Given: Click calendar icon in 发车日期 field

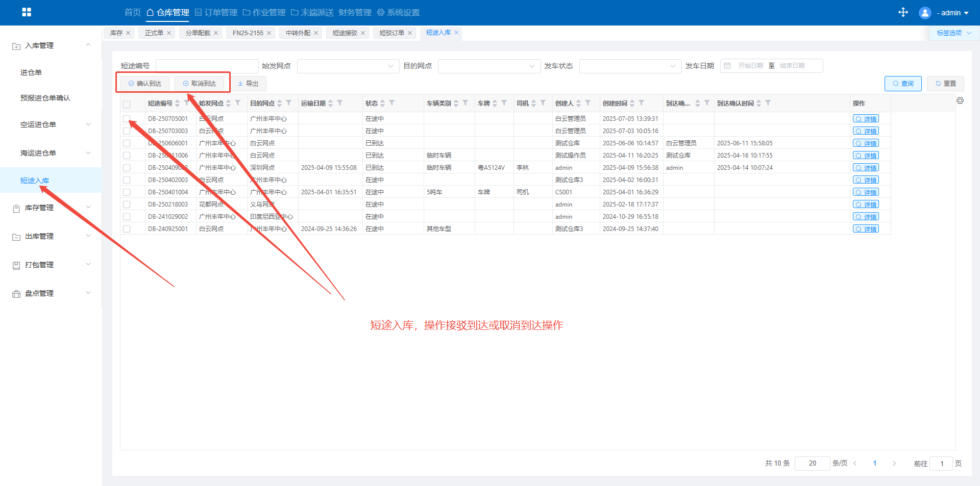Looking at the screenshot, I should point(727,66).
